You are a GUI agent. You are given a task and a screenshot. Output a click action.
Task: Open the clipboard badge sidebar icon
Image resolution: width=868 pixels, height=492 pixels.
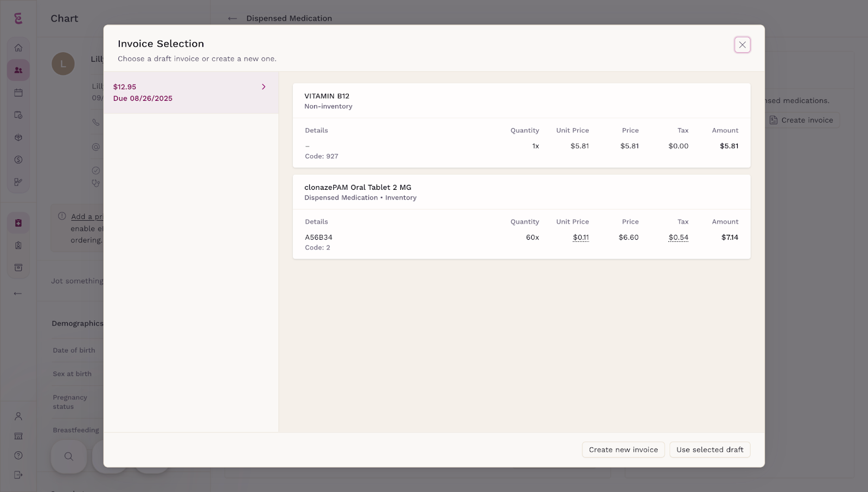point(18,245)
